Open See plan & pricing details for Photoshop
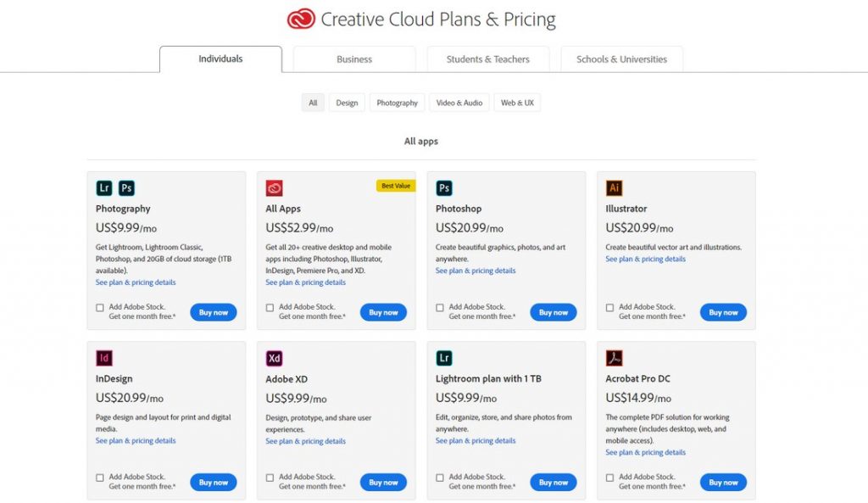 coord(475,271)
